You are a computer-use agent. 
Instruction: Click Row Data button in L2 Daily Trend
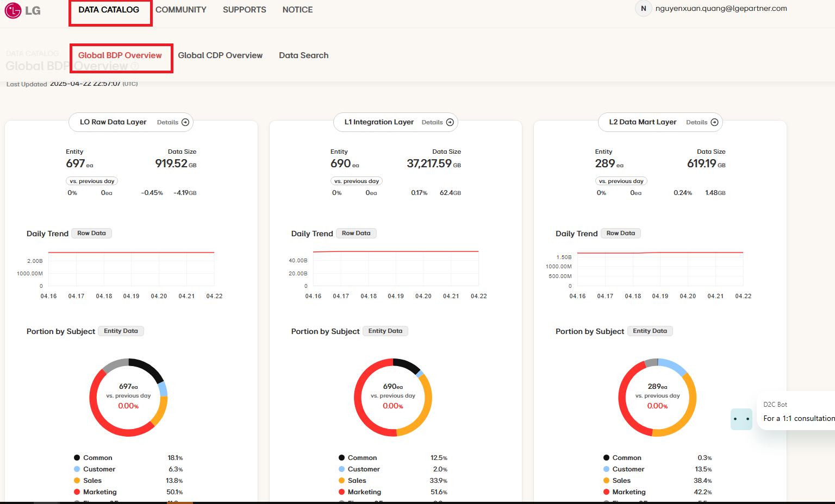tap(620, 233)
